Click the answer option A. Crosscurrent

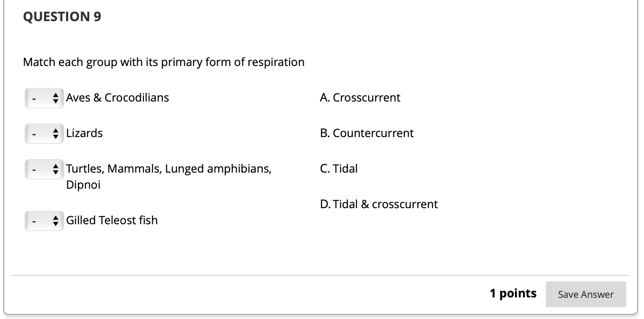(360, 98)
